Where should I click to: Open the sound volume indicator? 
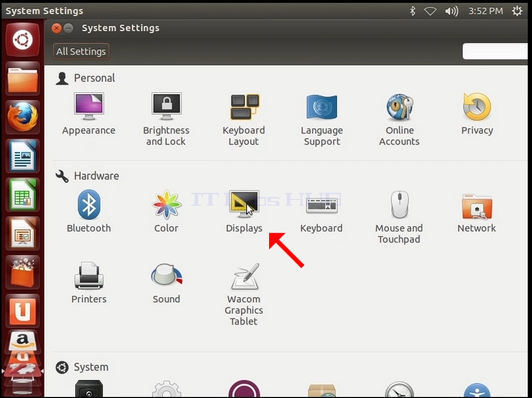pos(452,11)
